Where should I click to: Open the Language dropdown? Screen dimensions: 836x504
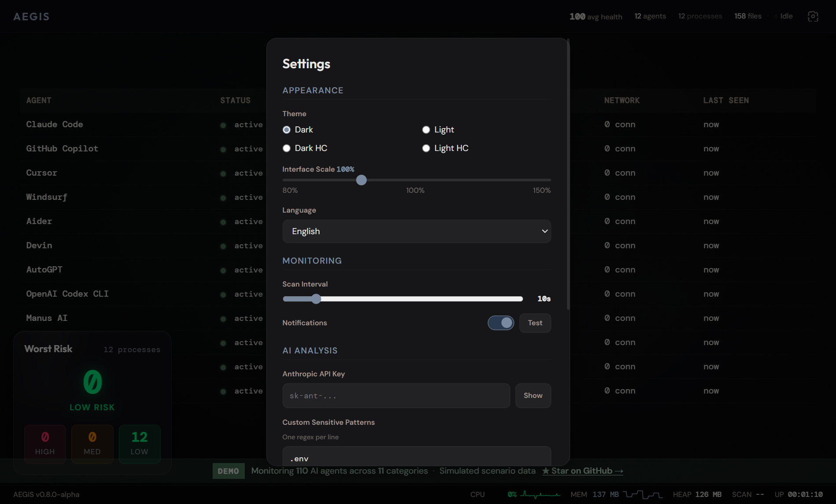click(x=416, y=232)
